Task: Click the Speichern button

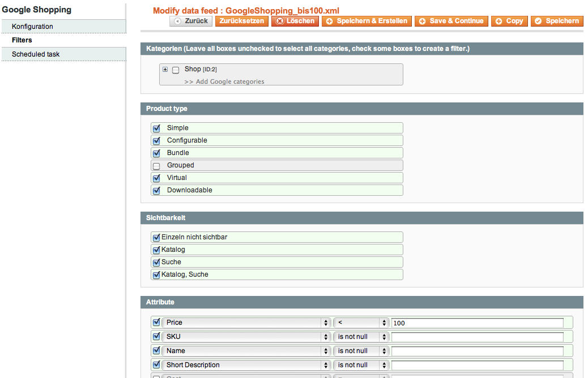Action: pyautogui.click(x=557, y=21)
